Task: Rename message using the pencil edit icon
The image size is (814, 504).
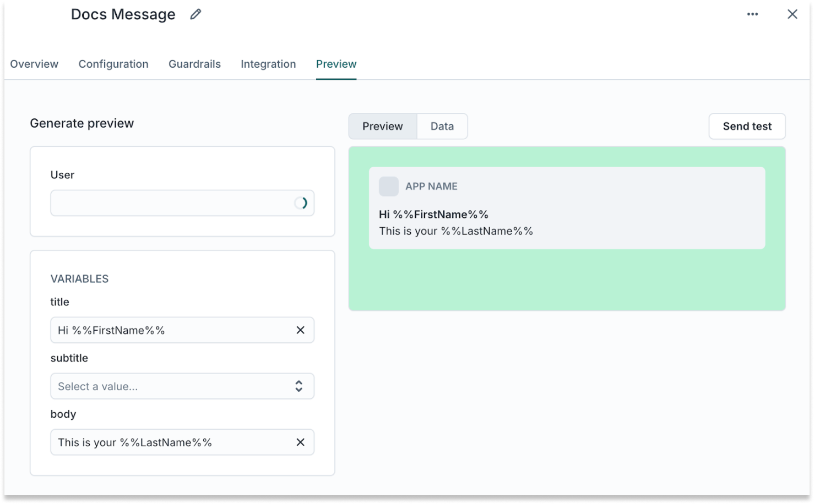Action: click(x=195, y=14)
